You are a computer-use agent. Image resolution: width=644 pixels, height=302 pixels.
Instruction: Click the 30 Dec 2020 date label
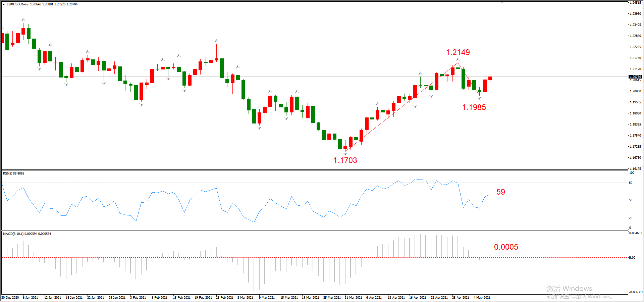(x=10, y=298)
